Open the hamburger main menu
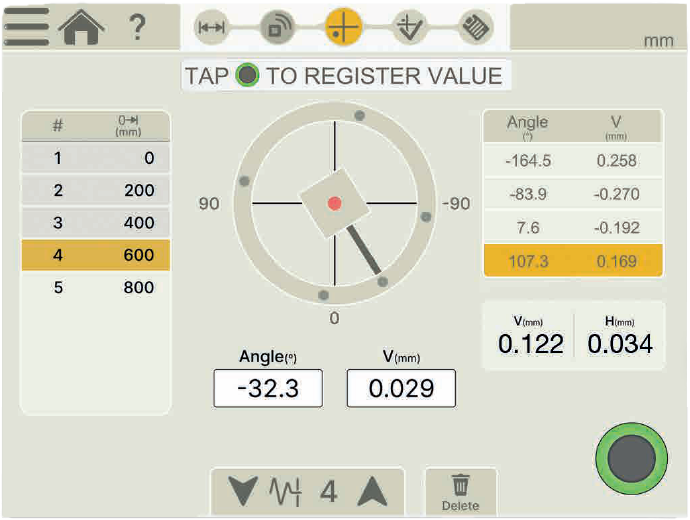This screenshot has height=520, width=690. tap(26, 27)
